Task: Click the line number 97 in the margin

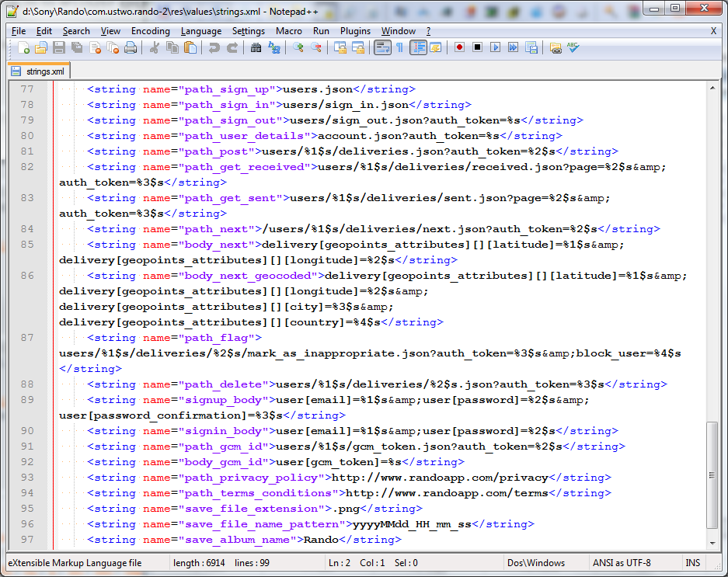Action: click(27, 540)
